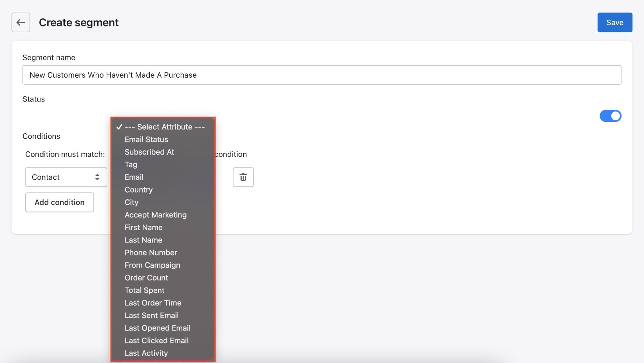
Task: Pick Last Order Time option
Action: click(163, 302)
